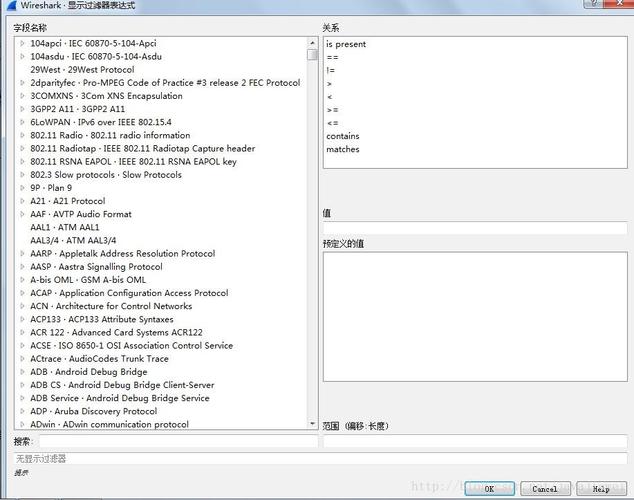Select AAL1 ATM AAL1 entry

[x=65, y=227]
